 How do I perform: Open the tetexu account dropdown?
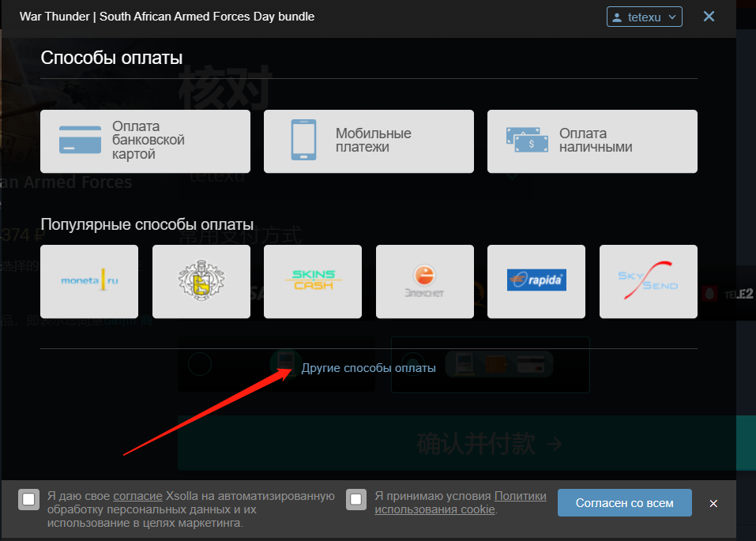click(x=644, y=17)
